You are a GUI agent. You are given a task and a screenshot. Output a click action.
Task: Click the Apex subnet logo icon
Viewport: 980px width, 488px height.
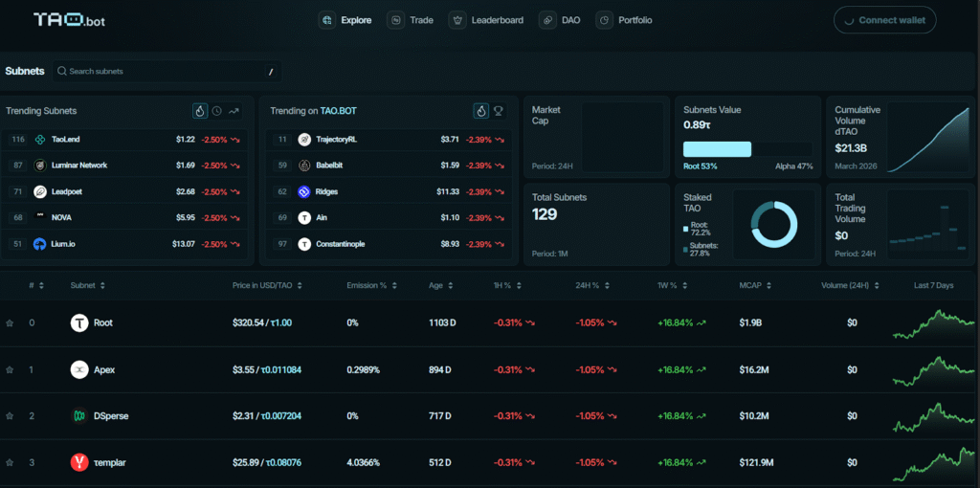click(79, 369)
